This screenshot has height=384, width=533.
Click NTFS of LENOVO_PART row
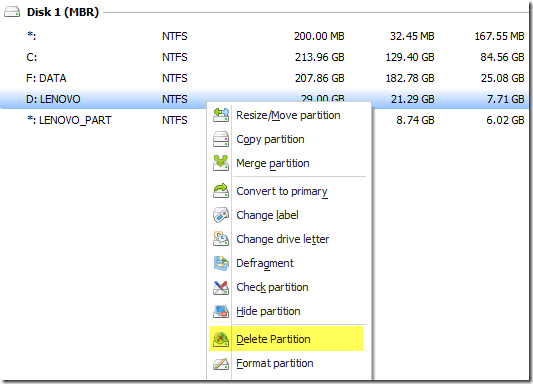point(175,120)
